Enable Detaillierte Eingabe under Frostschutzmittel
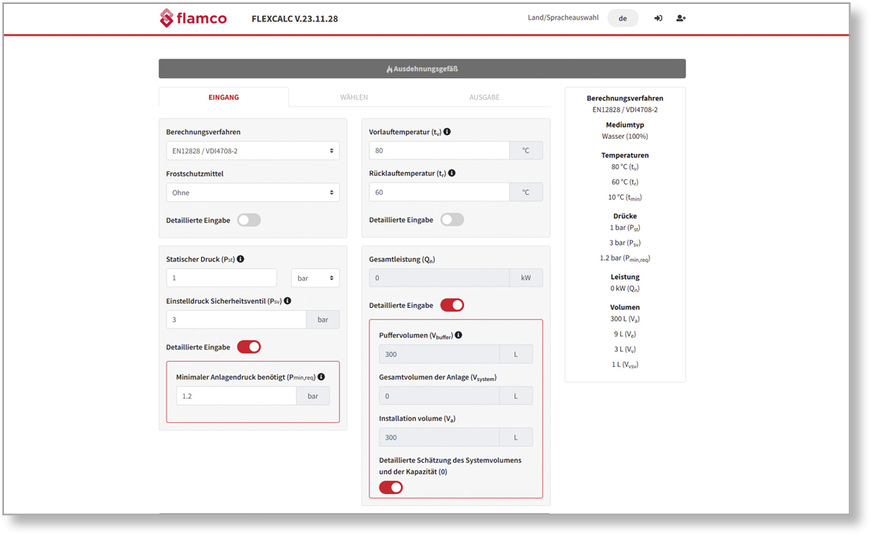This screenshot has height=536, width=872. tap(248, 220)
